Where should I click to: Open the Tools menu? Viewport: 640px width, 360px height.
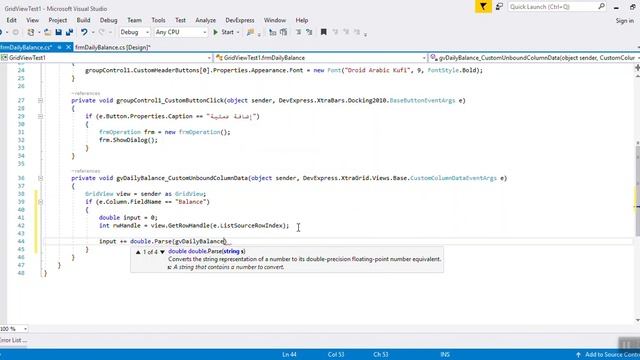point(158,20)
